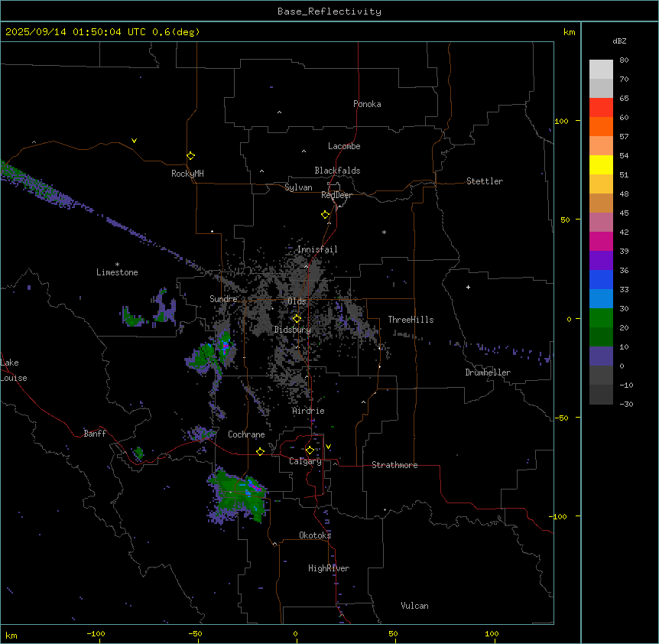Click the Airdrie city label
Viewport: 659px width, 644px height.
tap(309, 411)
